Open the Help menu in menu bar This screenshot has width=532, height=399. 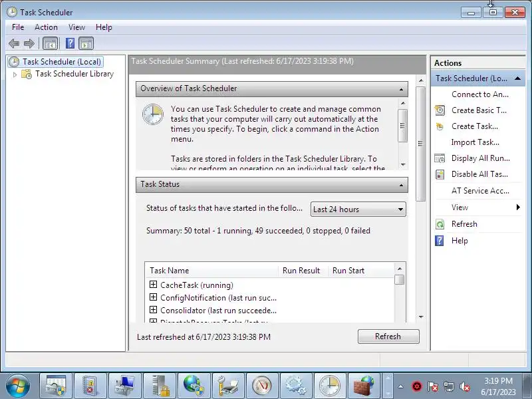[104, 27]
